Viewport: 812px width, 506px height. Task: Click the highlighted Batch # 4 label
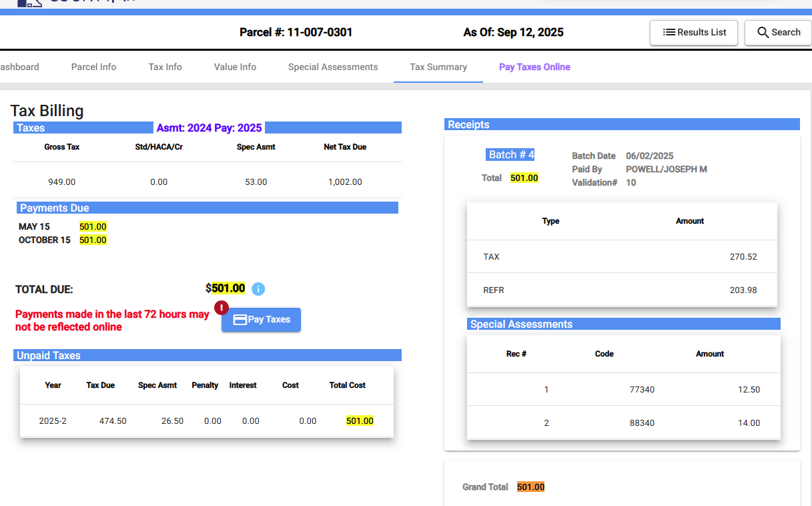click(x=511, y=155)
